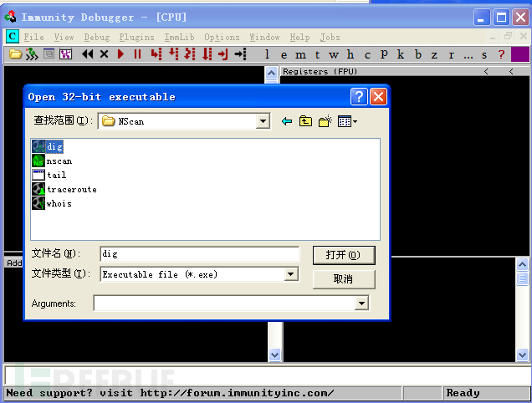The width and height of the screenshot is (532, 403).
Task: Open Breakpoints window with 'b' button
Action: tap(418, 54)
